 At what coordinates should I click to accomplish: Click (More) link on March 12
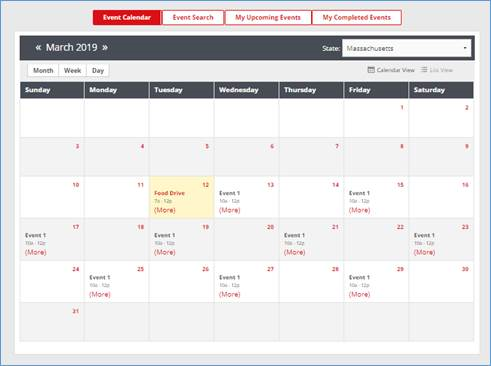coord(165,210)
